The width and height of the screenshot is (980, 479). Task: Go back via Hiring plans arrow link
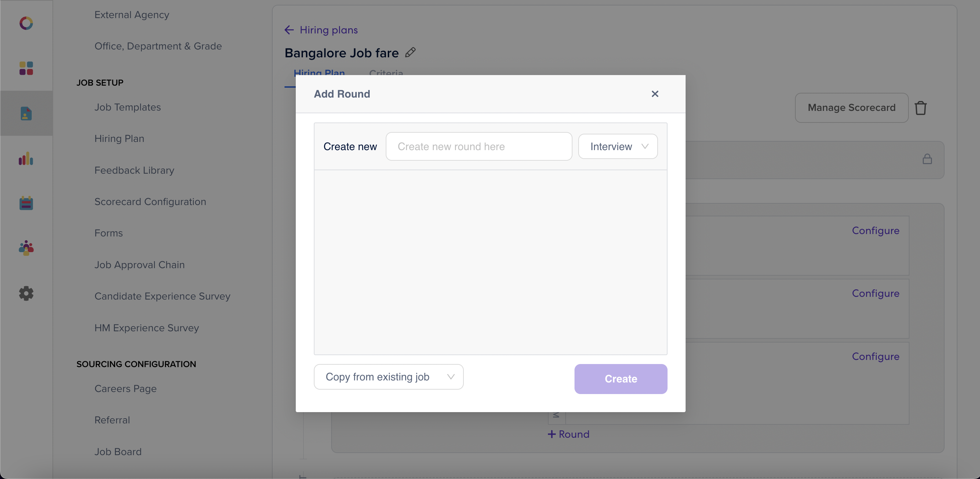click(321, 30)
